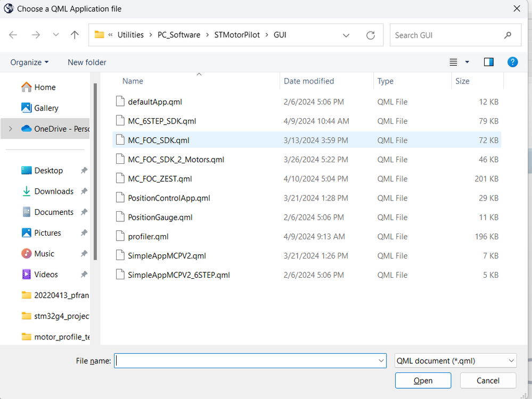This screenshot has width=532, height=399.
Task: Open the Organize menu
Action: pos(29,62)
